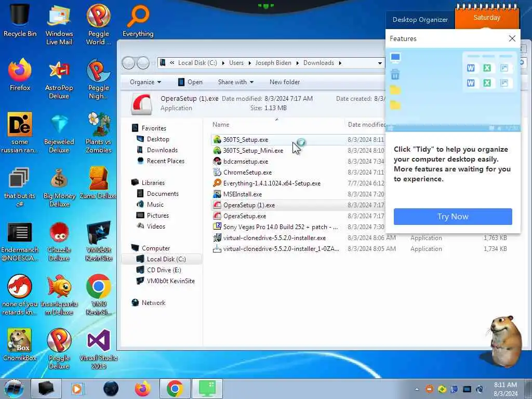Expand the Users breadcrumb arrow in address bar

coord(249,63)
